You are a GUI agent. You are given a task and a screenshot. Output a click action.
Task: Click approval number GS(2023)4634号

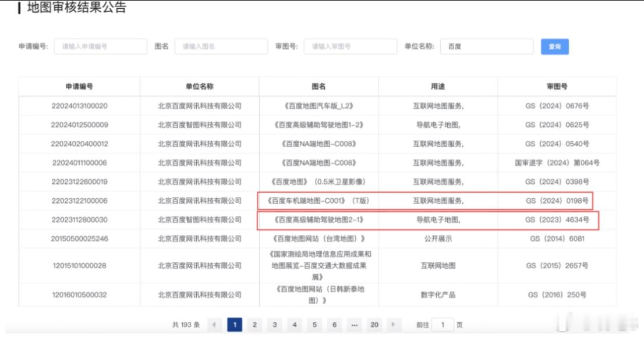click(557, 219)
